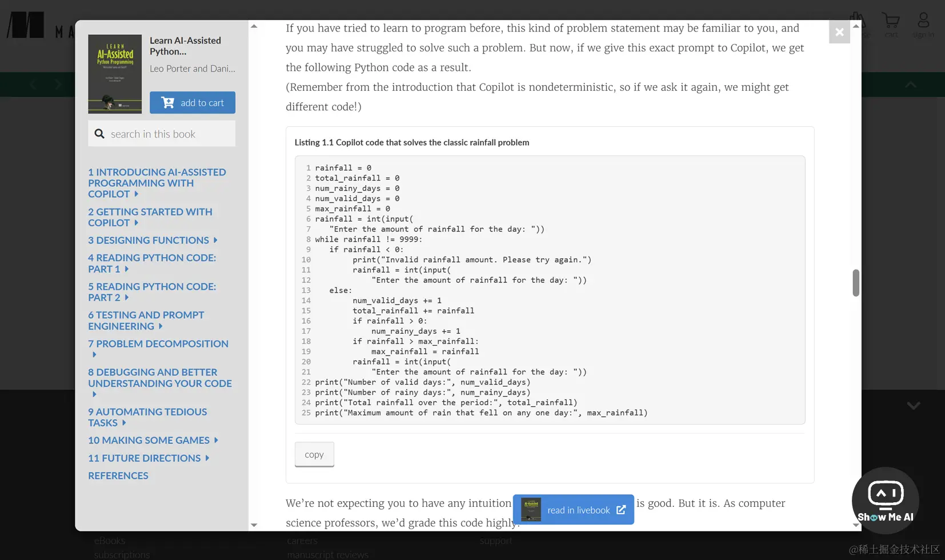Expand chapter 1 arrow beside COPILOT
Image resolution: width=945 pixels, height=560 pixels.
click(136, 194)
